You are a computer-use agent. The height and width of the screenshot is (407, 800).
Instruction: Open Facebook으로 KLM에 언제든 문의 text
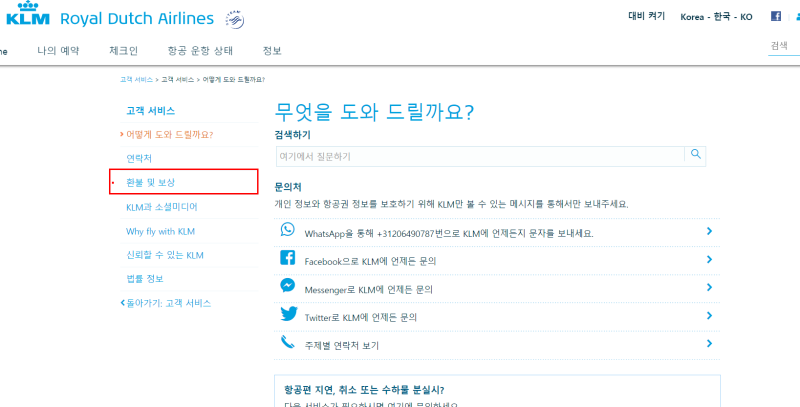click(370, 261)
